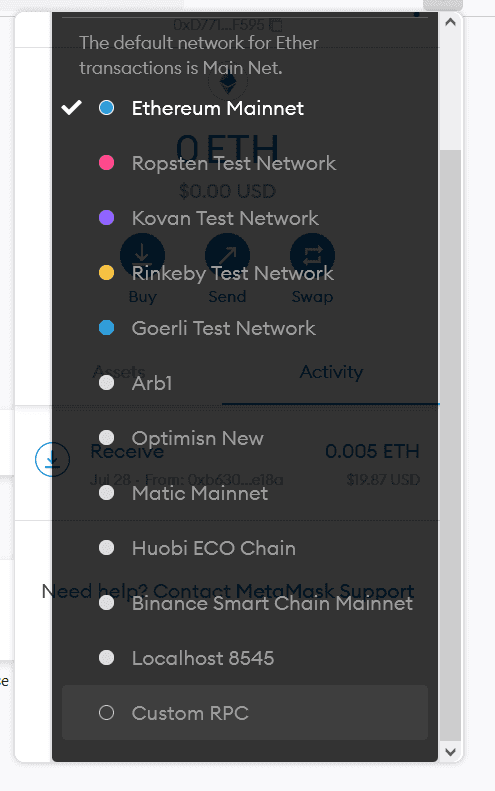
Task: Select the Custom RPC radio circle
Action: click(106, 712)
